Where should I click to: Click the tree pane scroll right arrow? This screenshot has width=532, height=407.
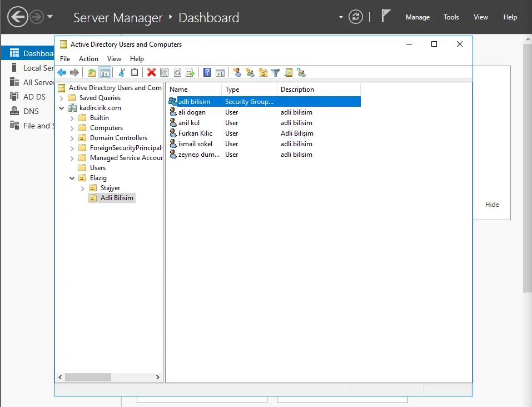pyautogui.click(x=158, y=377)
